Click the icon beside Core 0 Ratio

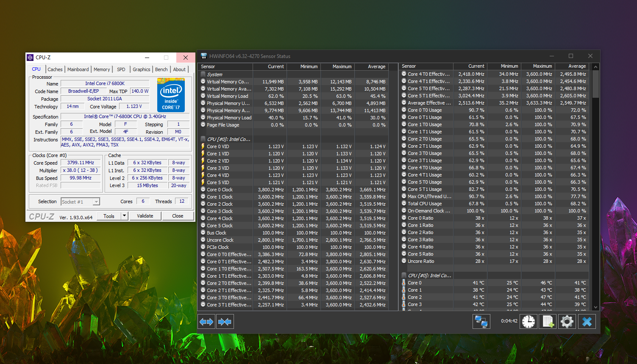click(x=404, y=218)
